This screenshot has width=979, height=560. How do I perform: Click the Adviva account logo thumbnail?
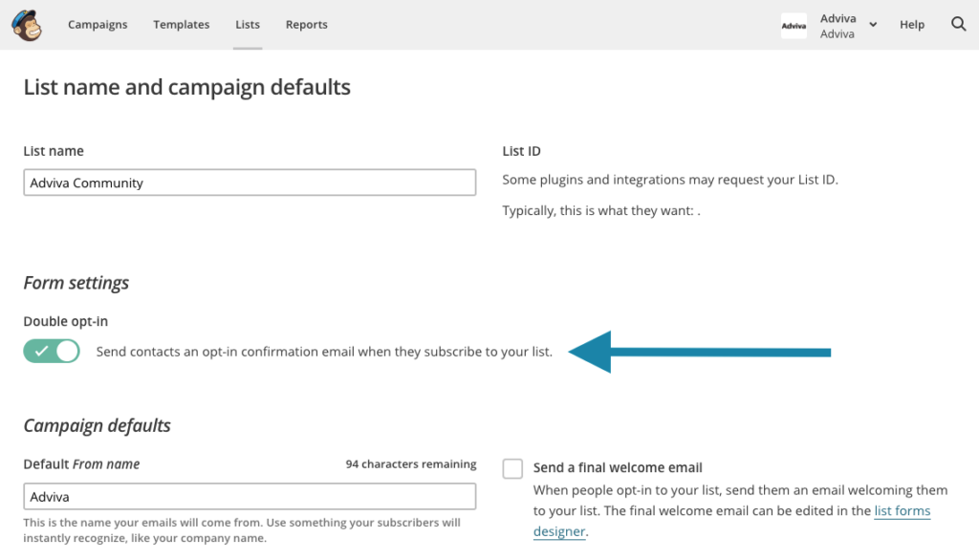(x=794, y=26)
